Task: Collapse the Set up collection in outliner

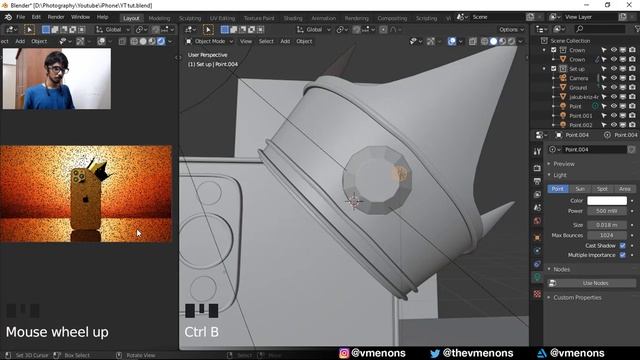Action: [544, 69]
